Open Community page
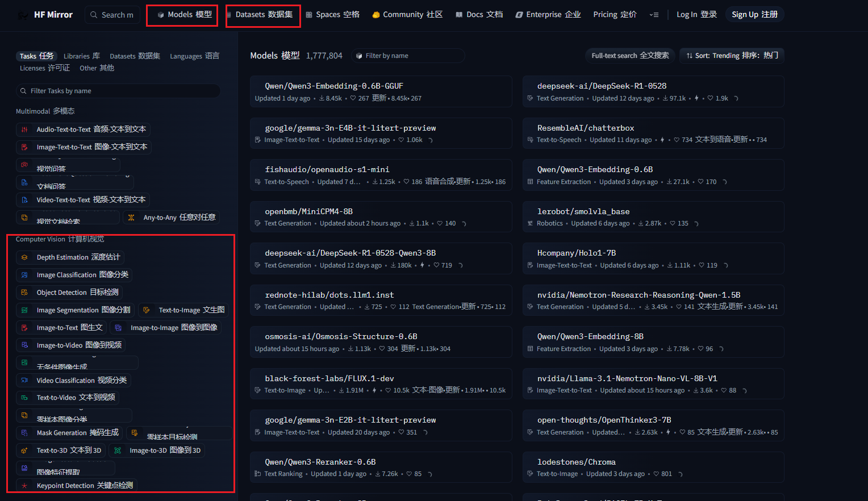Viewport: 868px width, 501px height. coord(407,15)
